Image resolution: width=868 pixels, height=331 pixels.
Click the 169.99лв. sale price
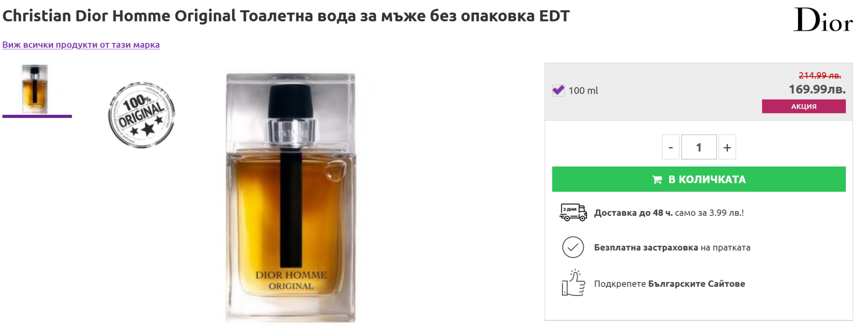coord(817,89)
